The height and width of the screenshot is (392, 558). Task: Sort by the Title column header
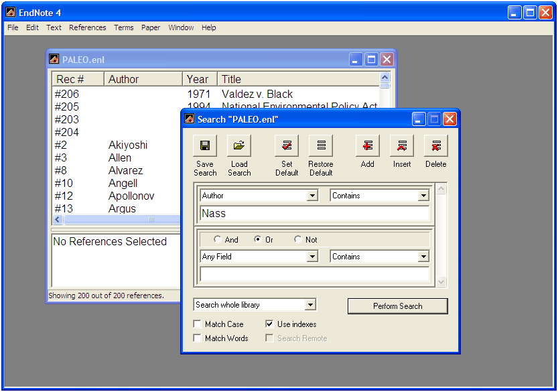point(298,79)
